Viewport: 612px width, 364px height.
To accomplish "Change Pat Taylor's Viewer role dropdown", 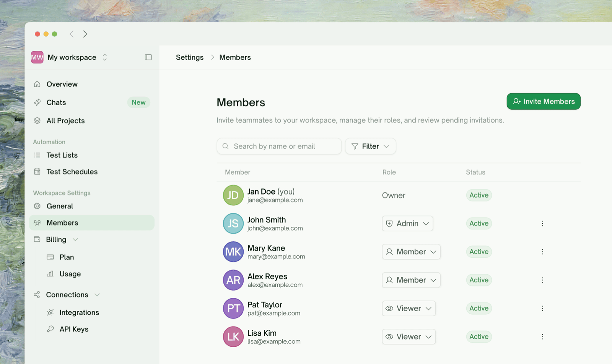I will tap(409, 308).
